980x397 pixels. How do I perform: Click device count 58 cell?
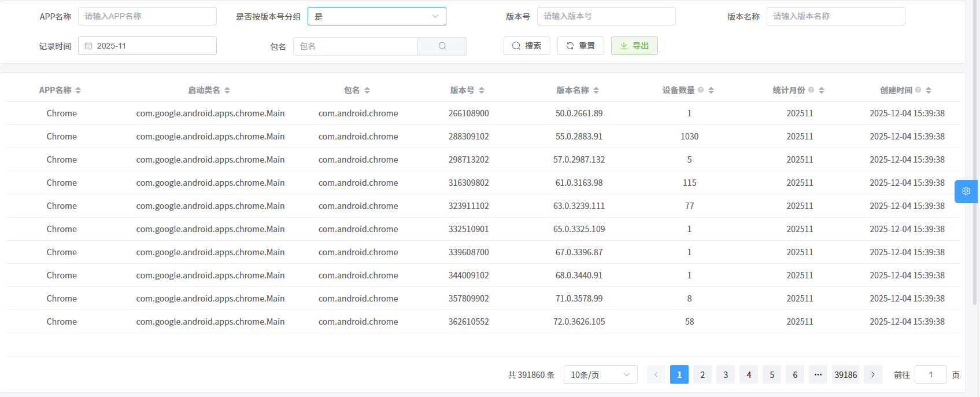690,322
